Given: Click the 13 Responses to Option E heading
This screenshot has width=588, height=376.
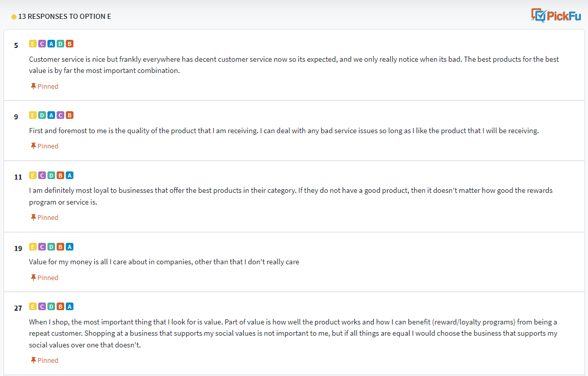Looking at the screenshot, I should tap(64, 16).
